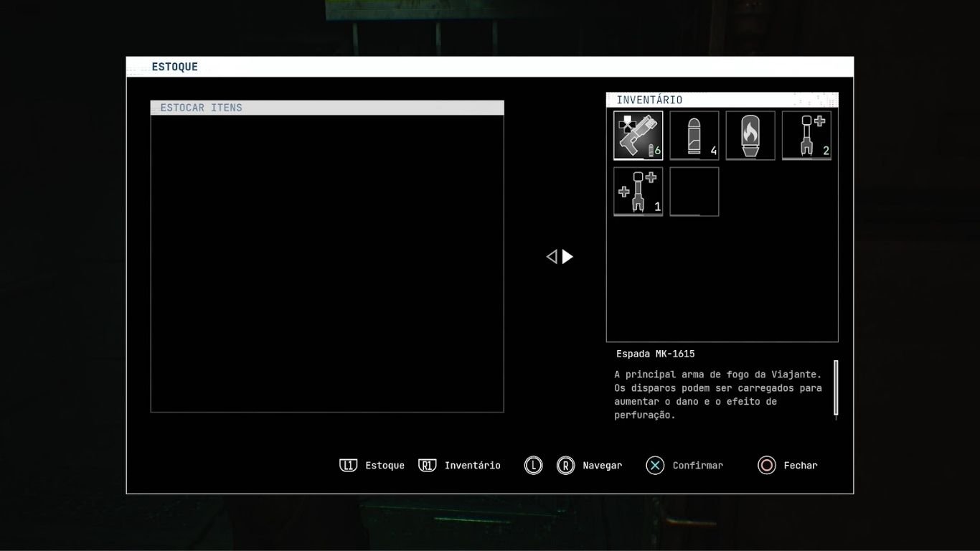The image size is (980, 551).
Task: Click the weapon description paragraph
Action: (718, 395)
